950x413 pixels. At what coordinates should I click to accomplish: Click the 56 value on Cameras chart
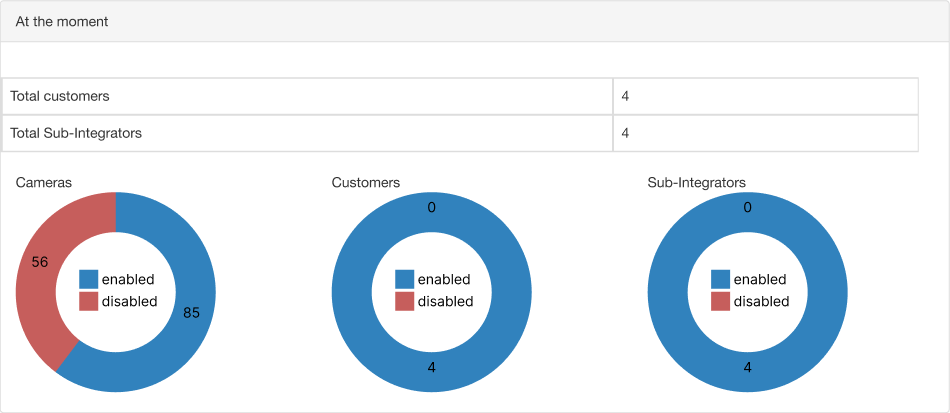(x=39, y=262)
